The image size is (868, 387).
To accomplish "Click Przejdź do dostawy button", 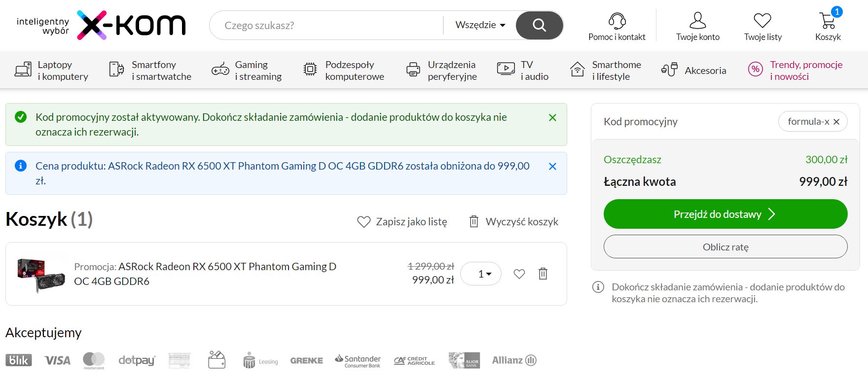I will pos(725,214).
